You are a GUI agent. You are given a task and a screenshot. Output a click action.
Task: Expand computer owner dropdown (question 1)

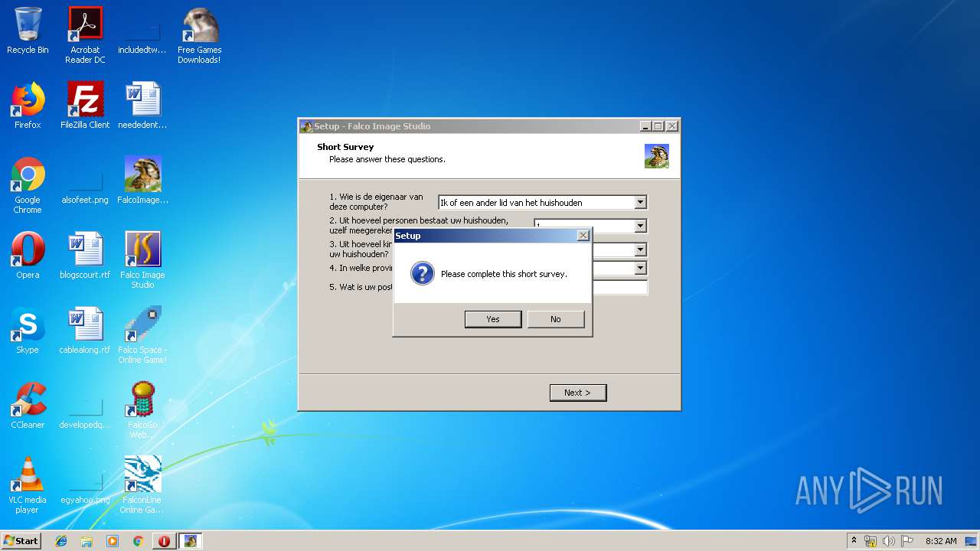click(641, 203)
